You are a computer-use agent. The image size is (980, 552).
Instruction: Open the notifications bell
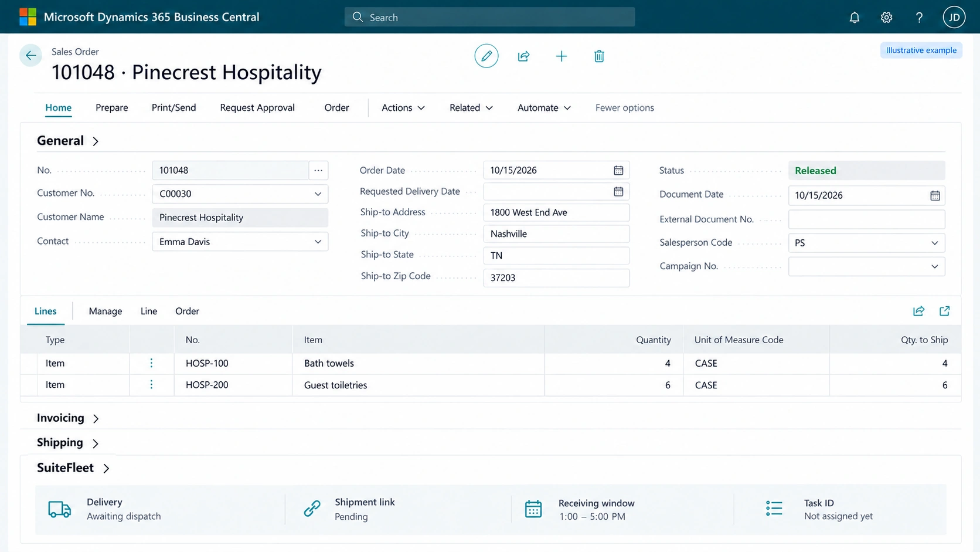[x=855, y=18]
